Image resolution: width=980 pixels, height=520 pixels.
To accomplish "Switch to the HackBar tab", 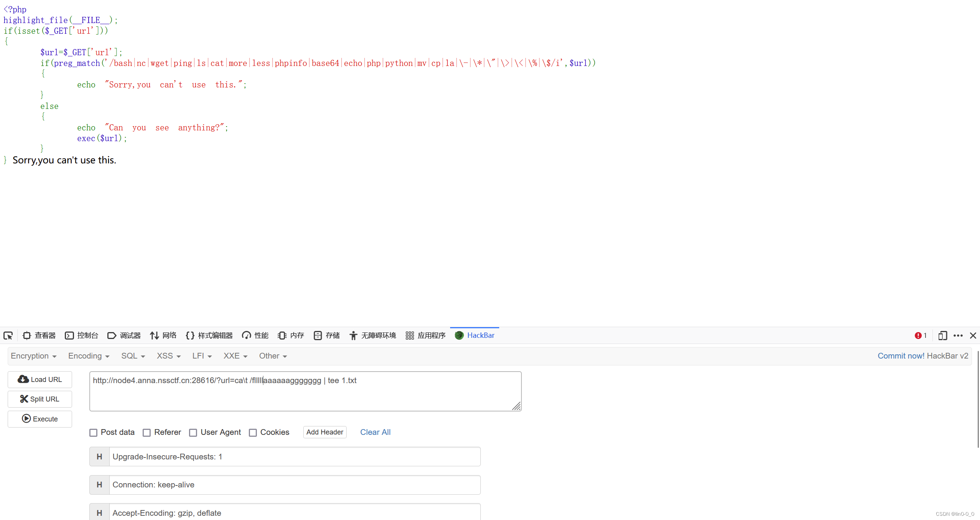I will coord(475,336).
